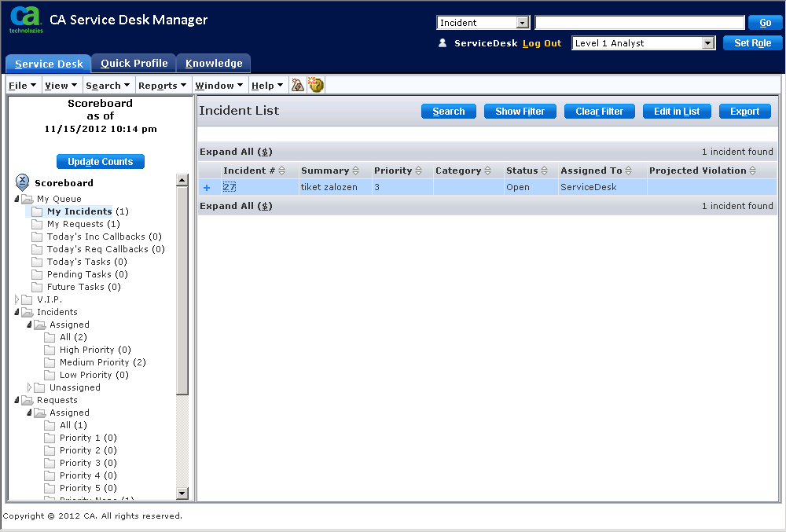
Task: Expand incident 27 row with the plus icon
Action: pyautogui.click(x=207, y=188)
